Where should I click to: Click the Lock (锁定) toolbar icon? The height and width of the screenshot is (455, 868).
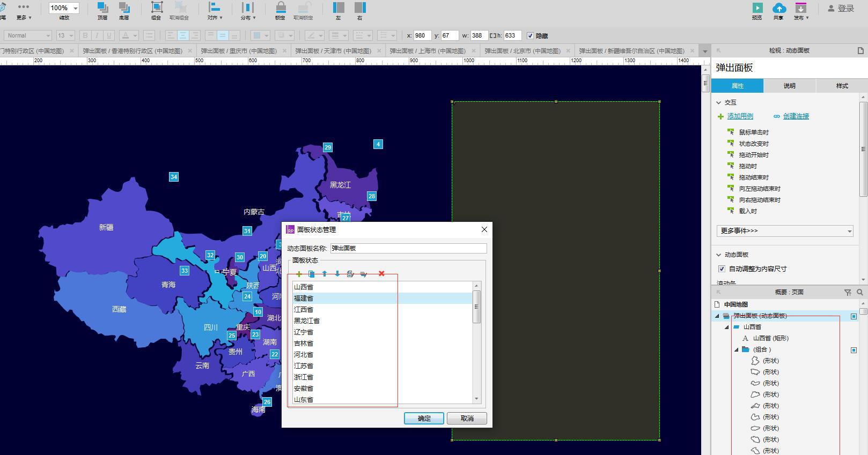point(281,8)
